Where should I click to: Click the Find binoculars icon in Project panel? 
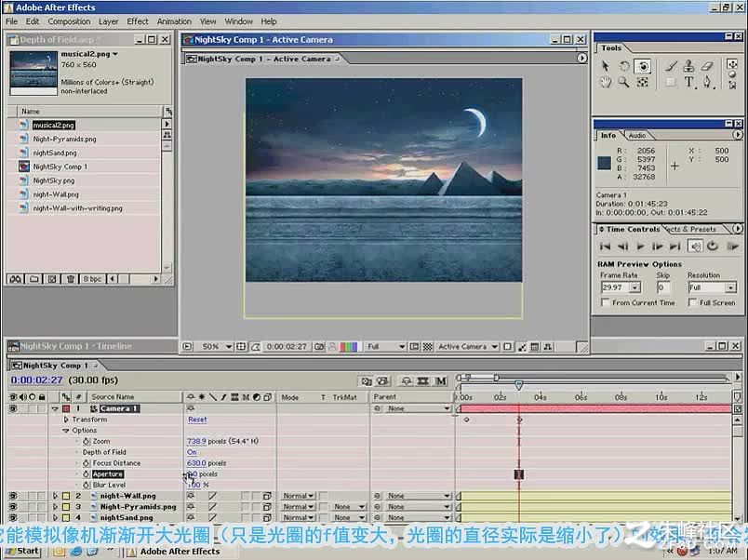(x=15, y=279)
